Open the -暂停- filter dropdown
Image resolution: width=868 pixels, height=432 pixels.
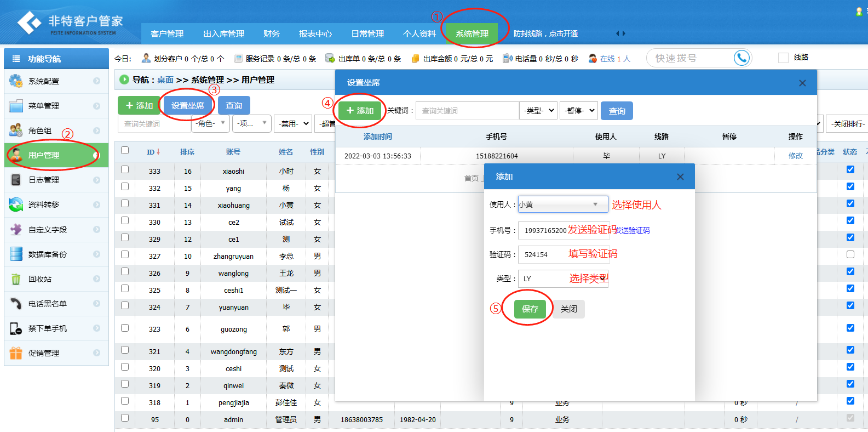[x=579, y=111]
